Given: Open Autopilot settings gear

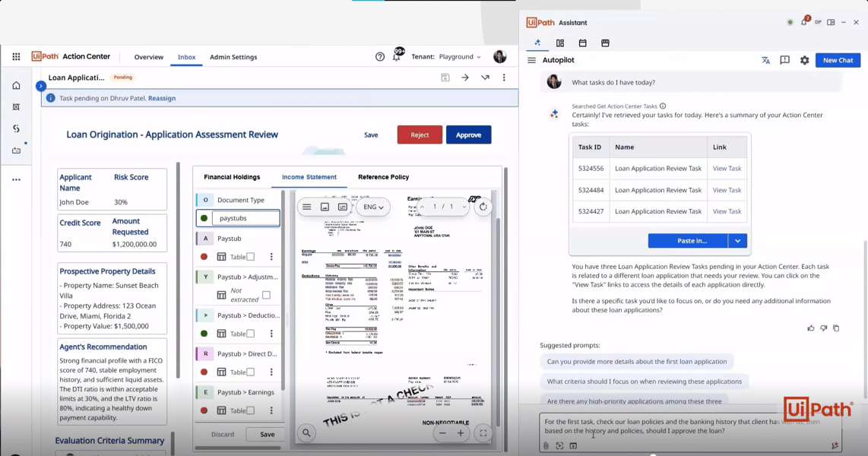Looking at the screenshot, I should click(x=804, y=60).
